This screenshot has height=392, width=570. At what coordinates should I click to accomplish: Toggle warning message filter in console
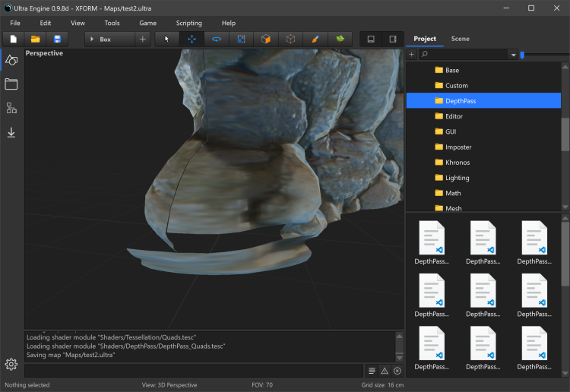click(x=385, y=371)
